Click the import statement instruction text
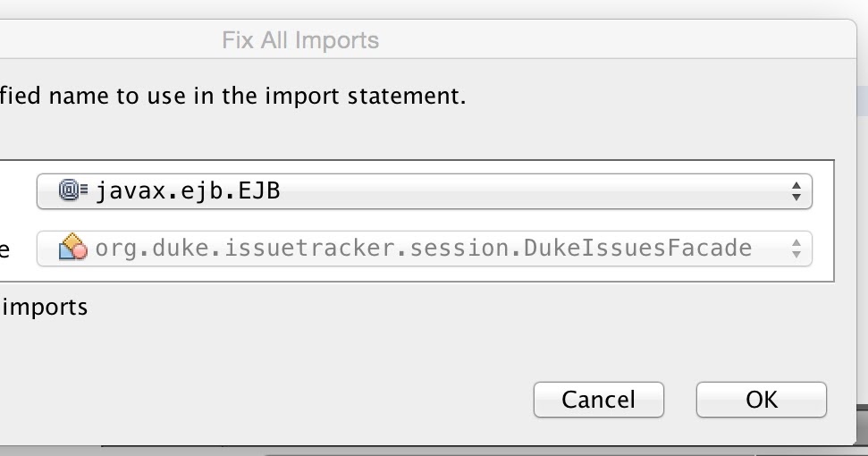The image size is (868, 456). (x=232, y=97)
